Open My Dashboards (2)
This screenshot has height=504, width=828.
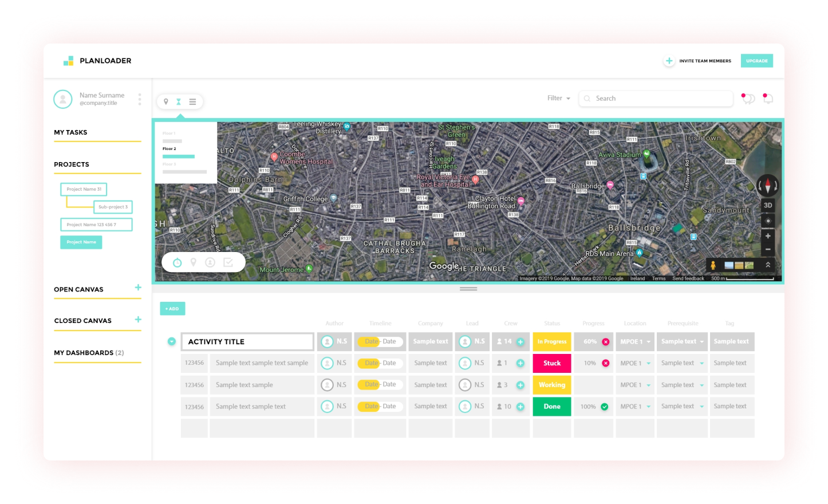click(x=89, y=353)
